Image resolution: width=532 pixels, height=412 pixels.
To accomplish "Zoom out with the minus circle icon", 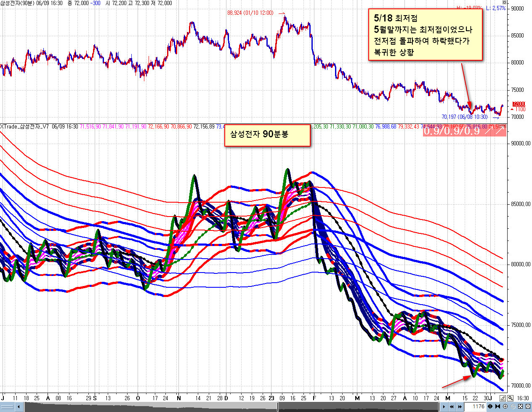I will click(x=513, y=407).
